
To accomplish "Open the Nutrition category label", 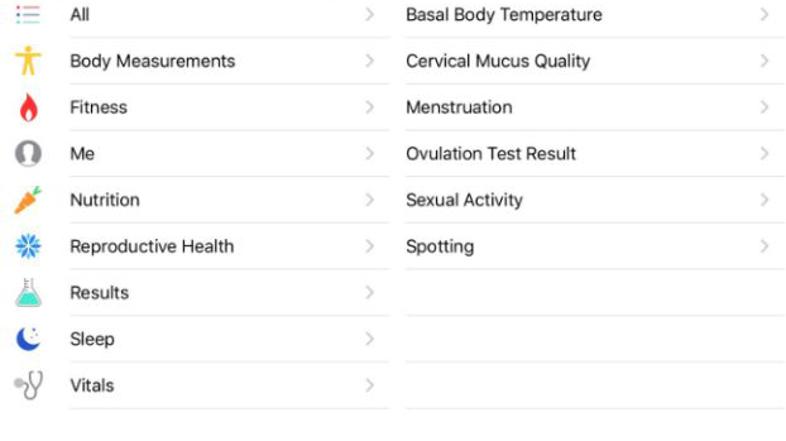I will (104, 200).
